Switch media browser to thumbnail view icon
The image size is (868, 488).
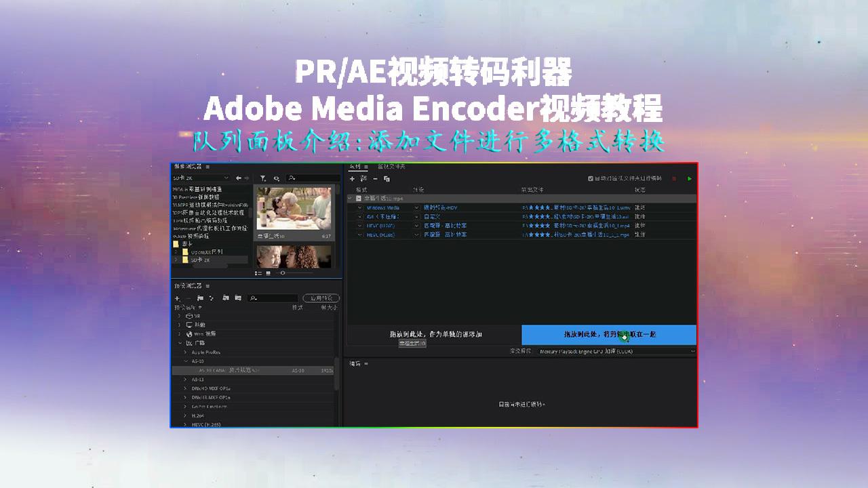click(x=268, y=273)
